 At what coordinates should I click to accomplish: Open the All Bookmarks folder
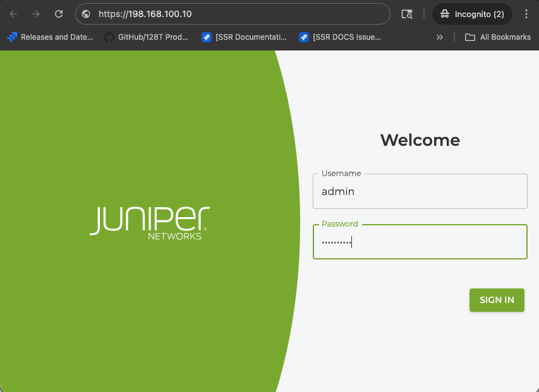point(497,37)
